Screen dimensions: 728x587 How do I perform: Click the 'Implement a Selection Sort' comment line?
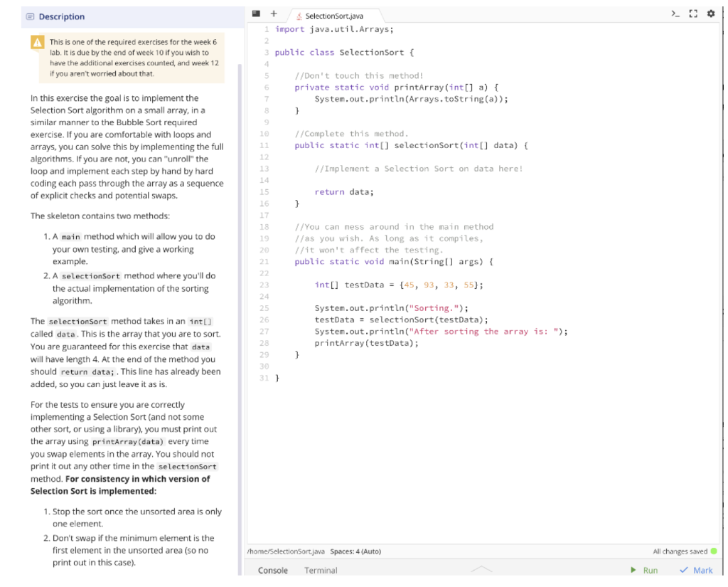pyautogui.click(x=419, y=169)
